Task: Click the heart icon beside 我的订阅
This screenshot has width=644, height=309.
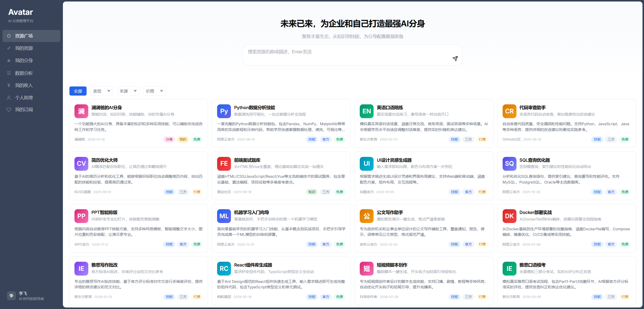Action: tap(9, 110)
